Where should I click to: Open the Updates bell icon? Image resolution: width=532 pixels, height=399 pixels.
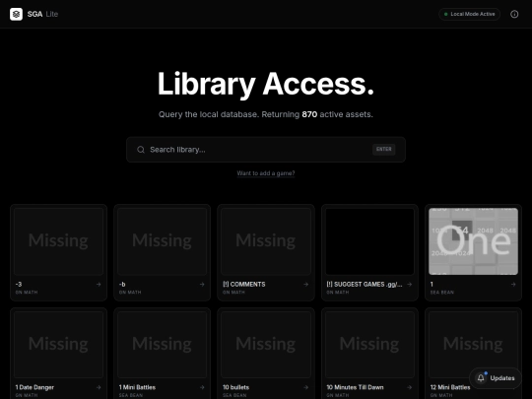point(481,377)
